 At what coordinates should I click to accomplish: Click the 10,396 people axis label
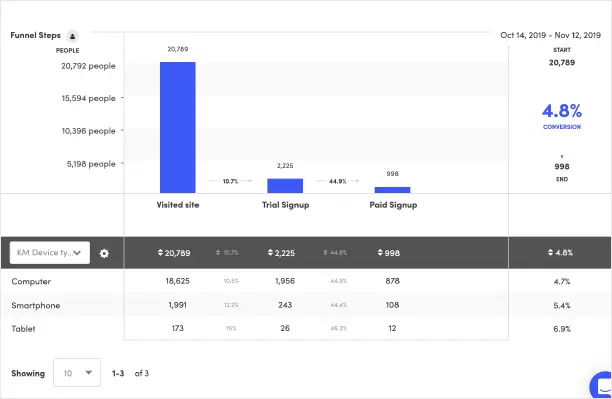88,131
